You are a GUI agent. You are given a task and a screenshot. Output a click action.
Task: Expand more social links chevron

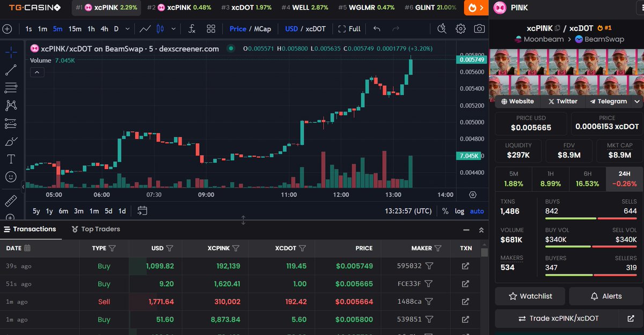637,101
